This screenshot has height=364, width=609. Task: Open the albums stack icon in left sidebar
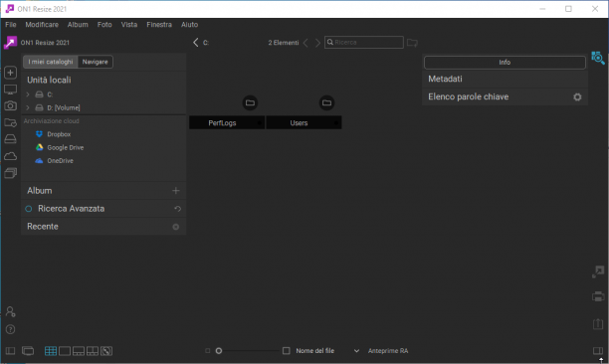[11, 173]
